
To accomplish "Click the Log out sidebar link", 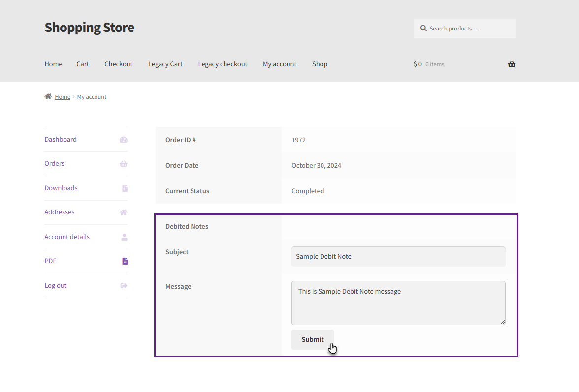I will 55,285.
